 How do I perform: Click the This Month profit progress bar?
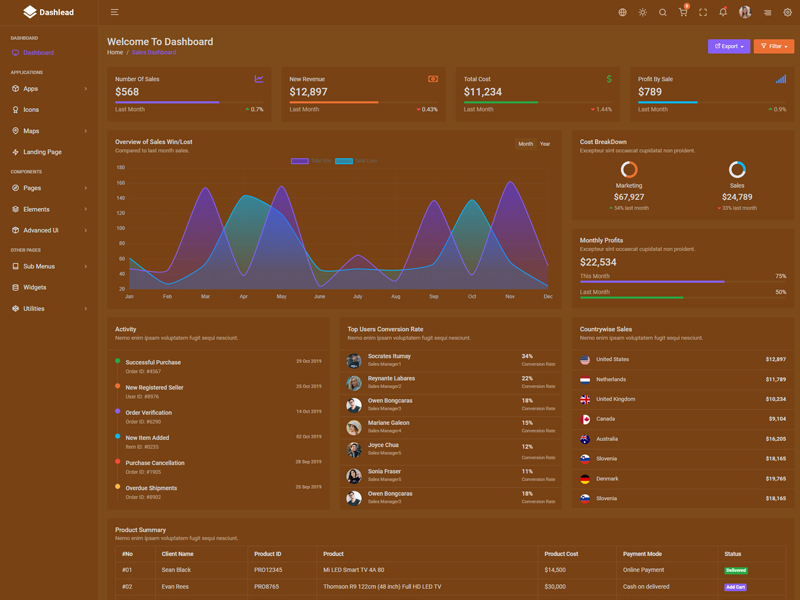683,282
